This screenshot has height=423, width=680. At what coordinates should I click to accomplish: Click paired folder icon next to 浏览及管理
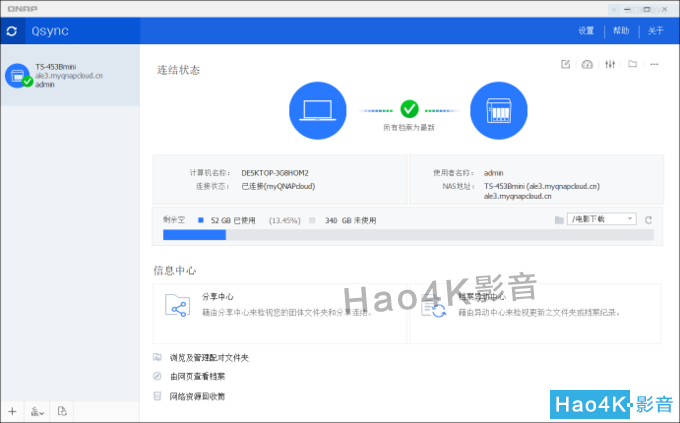coord(157,357)
